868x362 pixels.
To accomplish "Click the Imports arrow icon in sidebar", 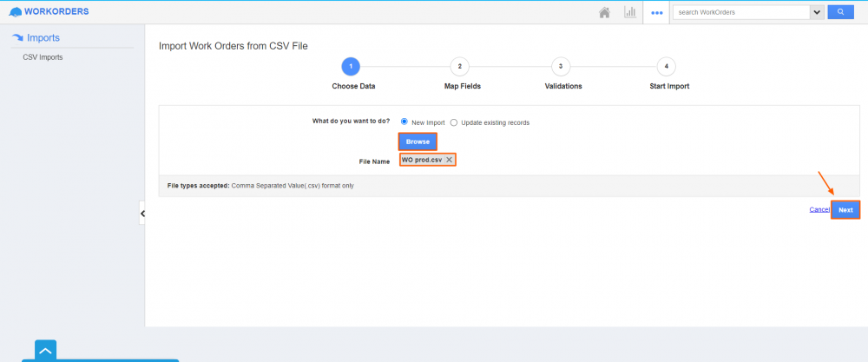I will coord(17,38).
